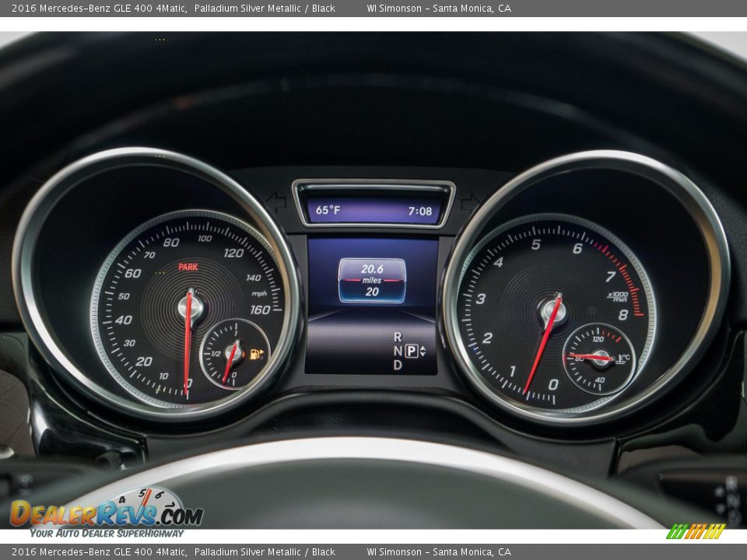Screen dimensions: 747x560
Task: Click the red PARK indicator on speedometer
Action: pos(188,267)
